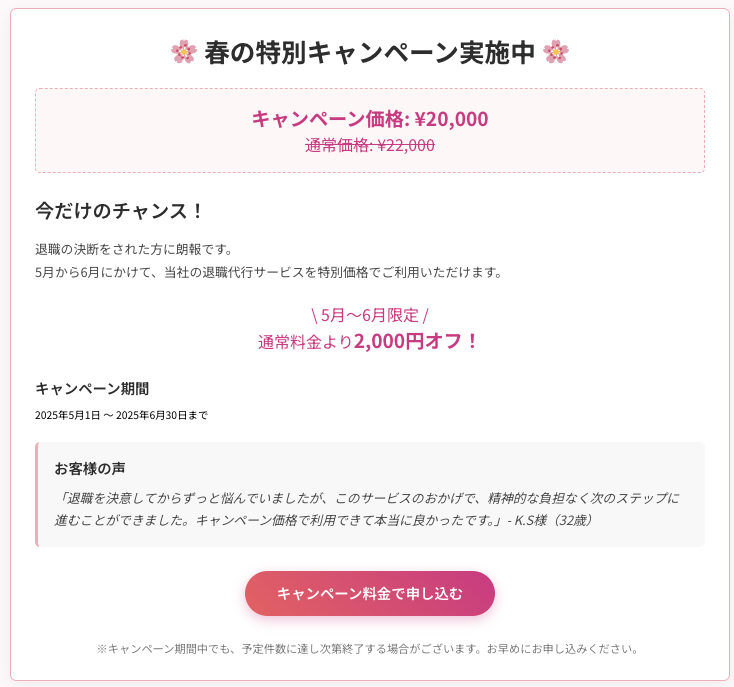
Task: Select the キャンペーン価格: ¥20,000 text
Action: pyautogui.click(x=370, y=119)
